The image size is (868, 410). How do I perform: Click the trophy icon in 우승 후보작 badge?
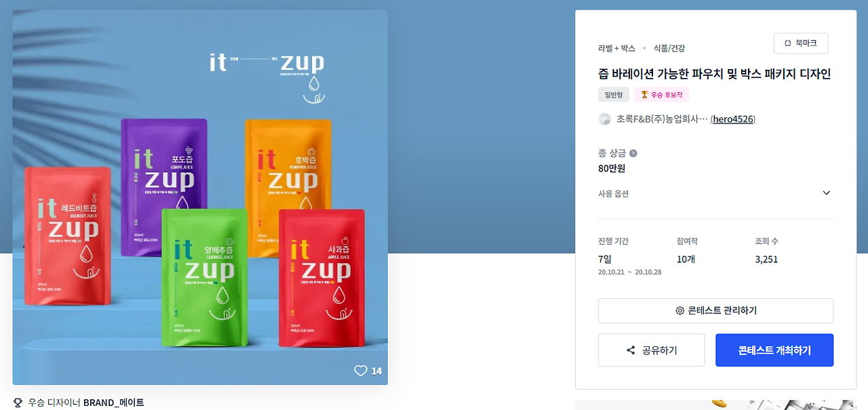pos(644,95)
